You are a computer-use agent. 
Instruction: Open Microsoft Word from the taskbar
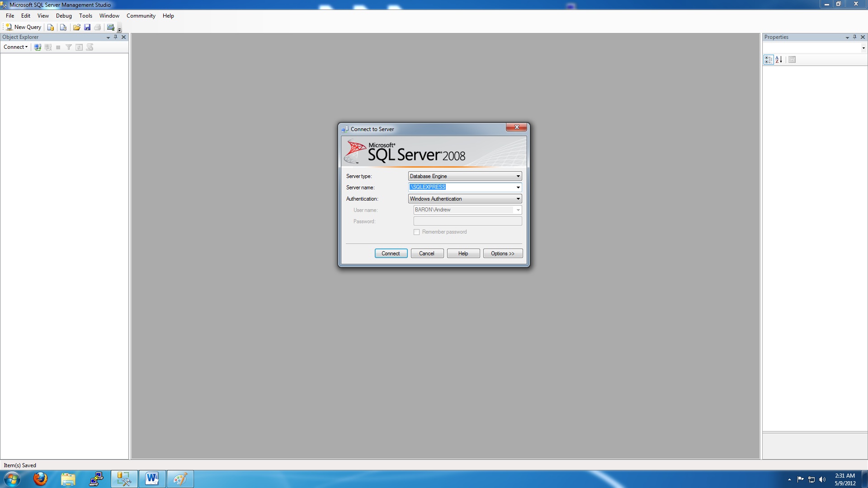point(152,479)
